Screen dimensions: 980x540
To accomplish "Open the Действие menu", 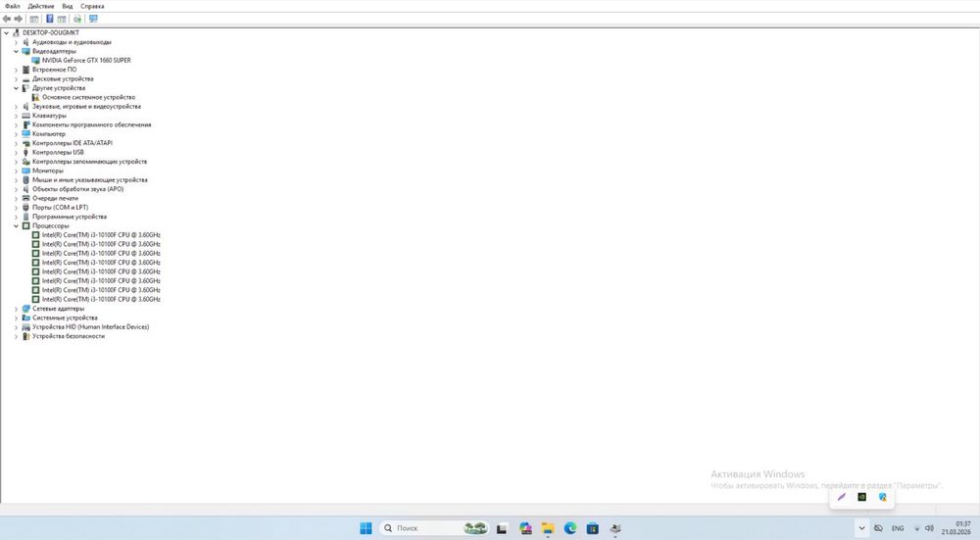I will 41,6.
